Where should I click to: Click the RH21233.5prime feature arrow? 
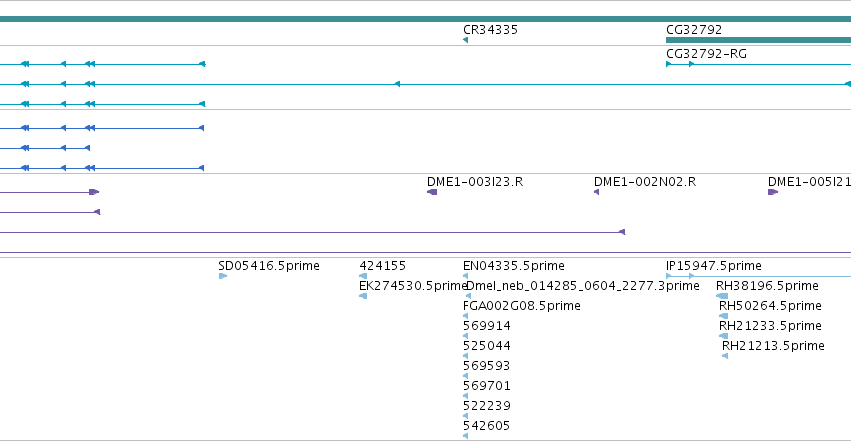(x=723, y=336)
